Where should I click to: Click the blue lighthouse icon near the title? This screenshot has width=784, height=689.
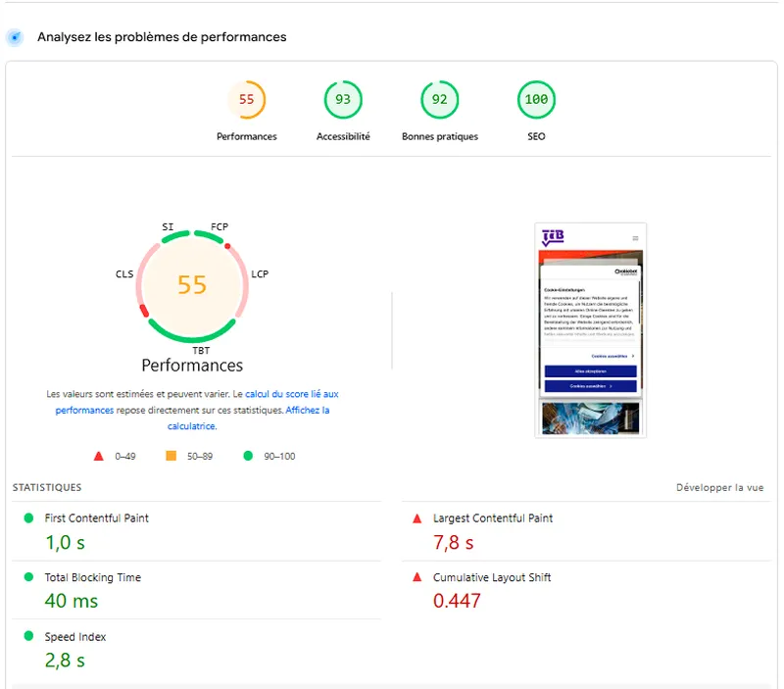pos(14,37)
